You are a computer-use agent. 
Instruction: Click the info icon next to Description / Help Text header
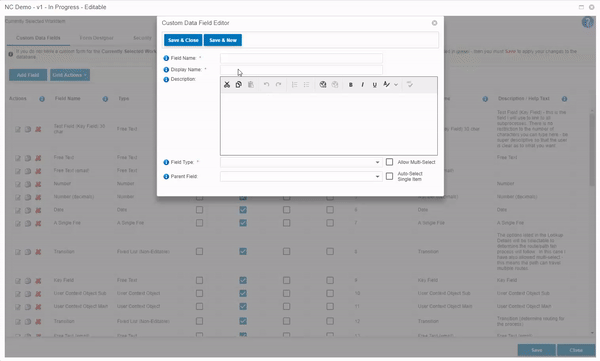[564, 99]
